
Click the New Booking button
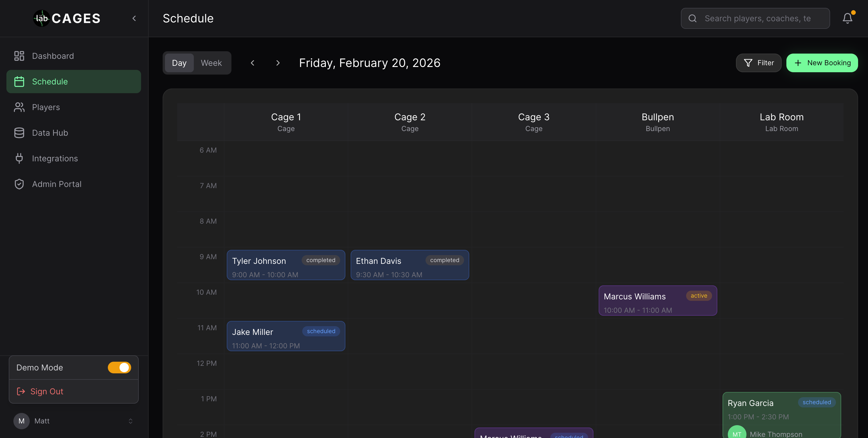coord(822,63)
